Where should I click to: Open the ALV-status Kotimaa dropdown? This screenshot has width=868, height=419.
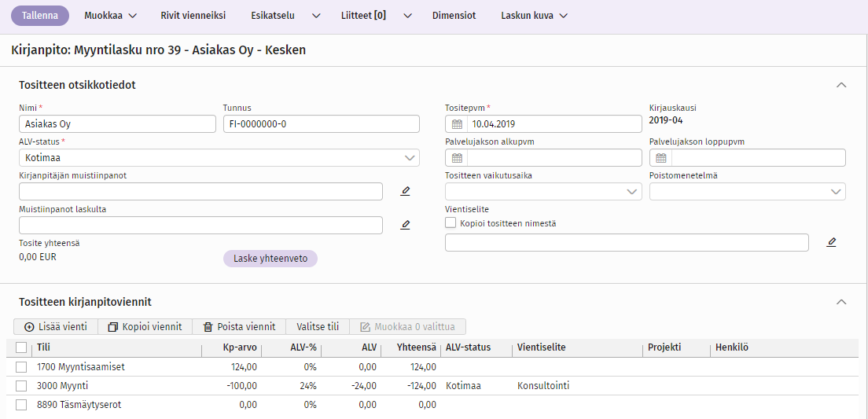click(x=219, y=158)
